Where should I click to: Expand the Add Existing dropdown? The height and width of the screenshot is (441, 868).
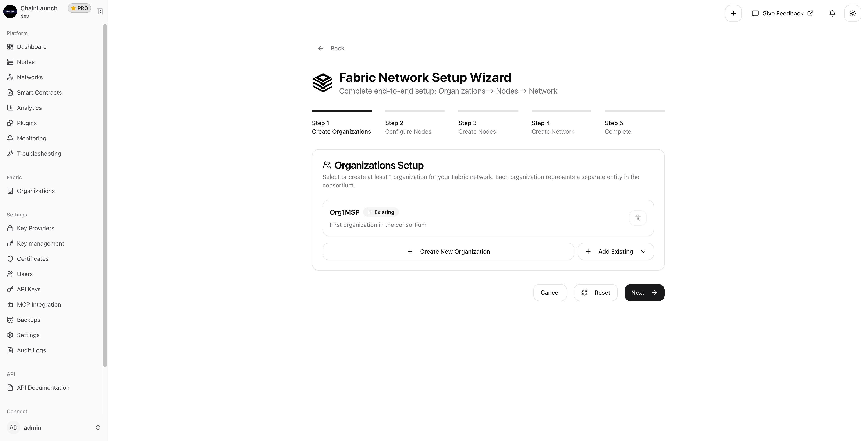pos(615,251)
